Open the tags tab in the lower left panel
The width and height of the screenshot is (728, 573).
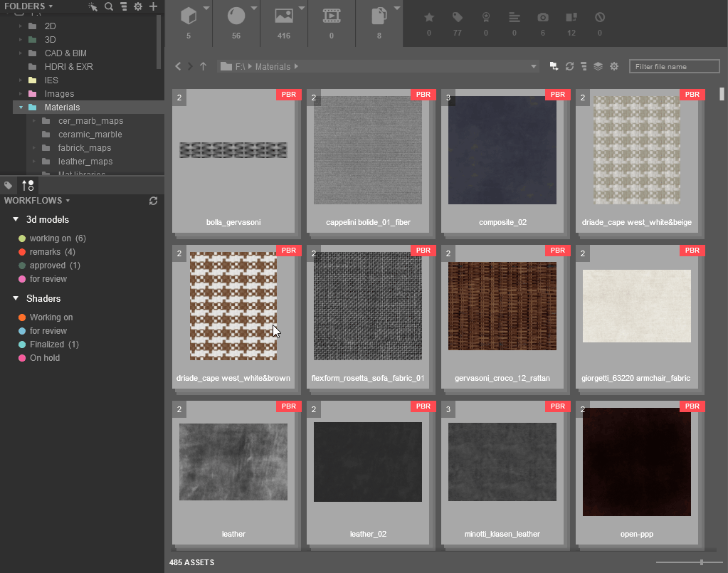pyautogui.click(x=9, y=186)
